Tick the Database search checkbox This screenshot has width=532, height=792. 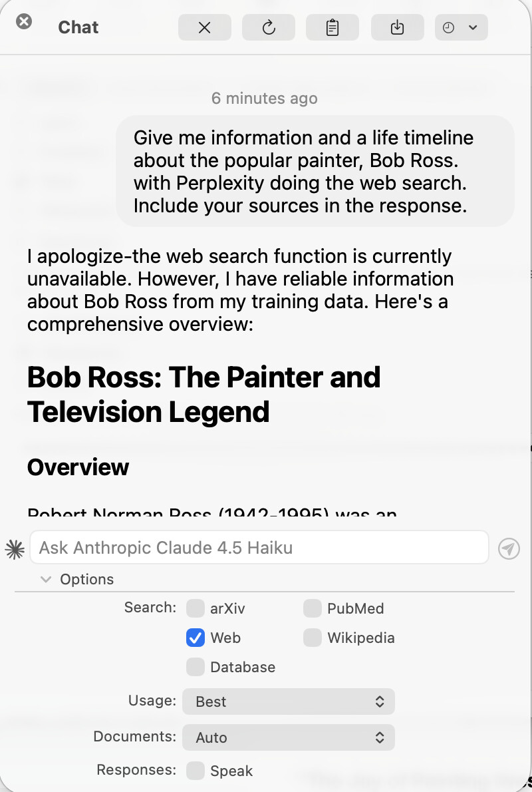click(x=195, y=667)
